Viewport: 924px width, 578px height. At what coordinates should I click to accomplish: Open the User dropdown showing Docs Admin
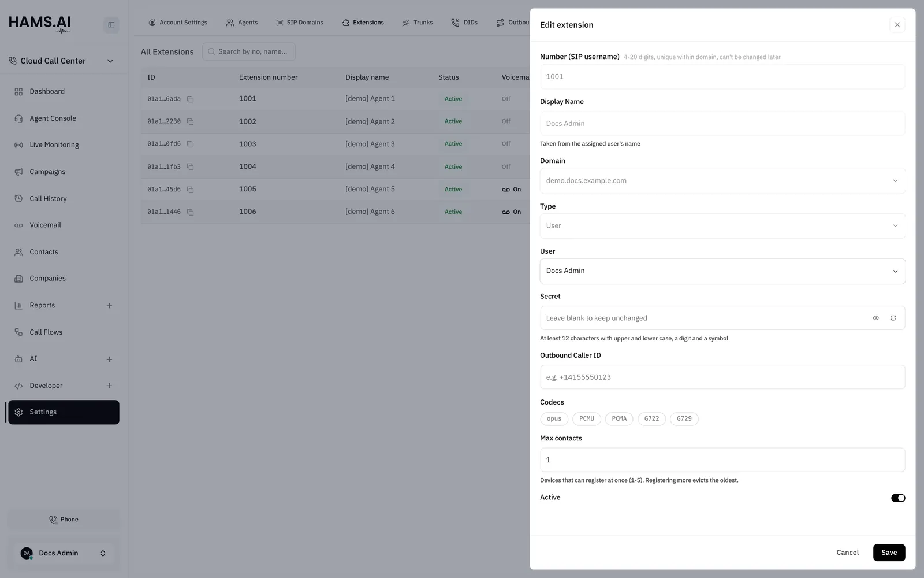(x=722, y=271)
